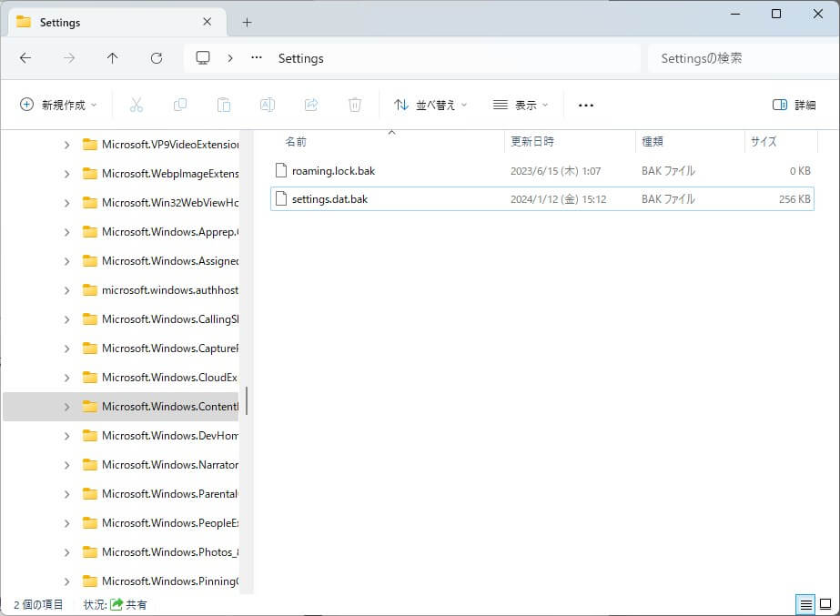
Task: Toggle the 詳細 details pane
Action: (794, 105)
